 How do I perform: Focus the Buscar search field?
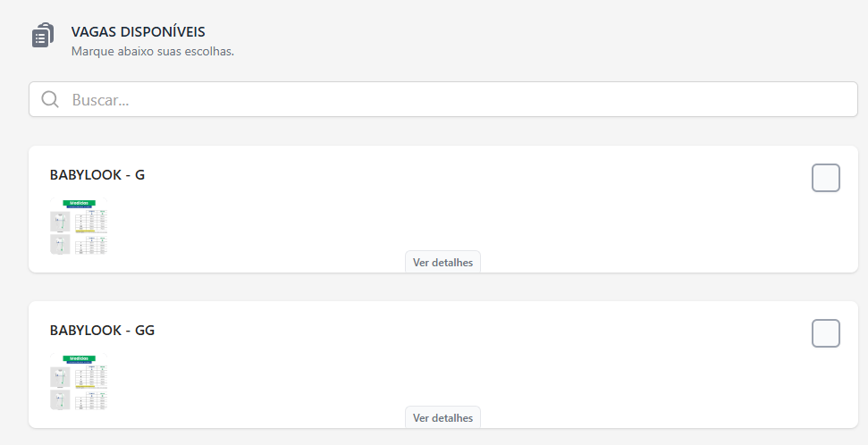click(x=447, y=99)
